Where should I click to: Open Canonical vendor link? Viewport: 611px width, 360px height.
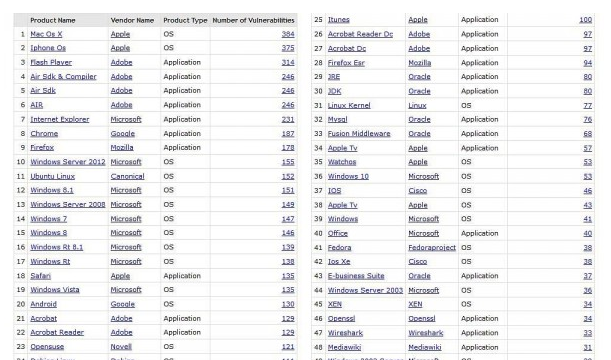(x=127, y=176)
